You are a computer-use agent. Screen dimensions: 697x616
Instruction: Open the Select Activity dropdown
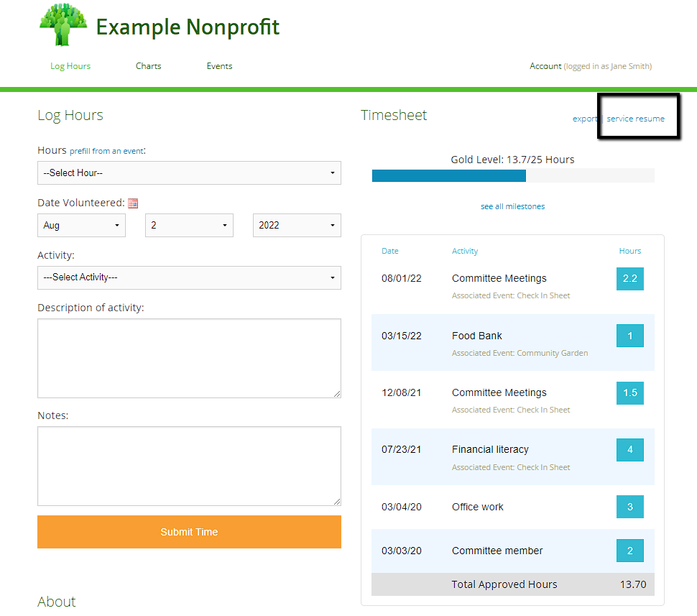pyautogui.click(x=189, y=278)
